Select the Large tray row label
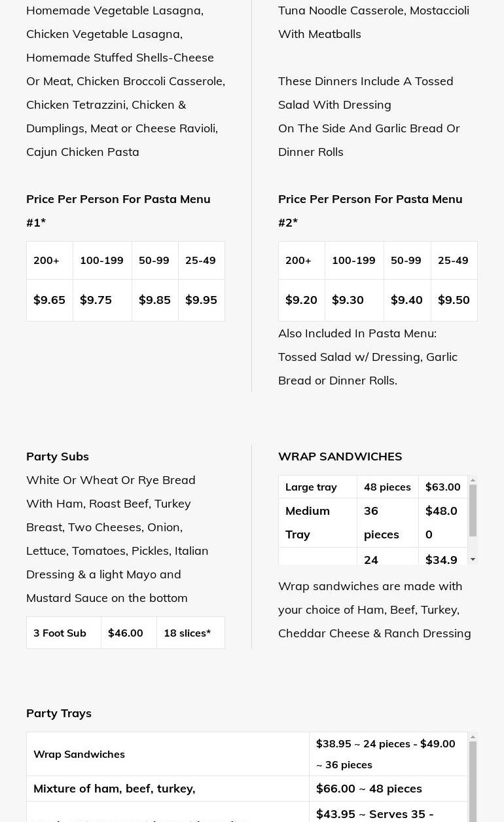The image size is (504, 822). click(311, 487)
